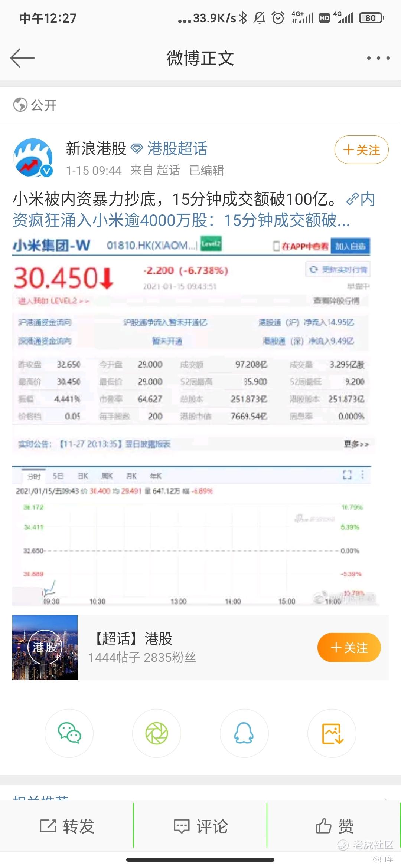Open the 新浪港股 username

(96, 148)
